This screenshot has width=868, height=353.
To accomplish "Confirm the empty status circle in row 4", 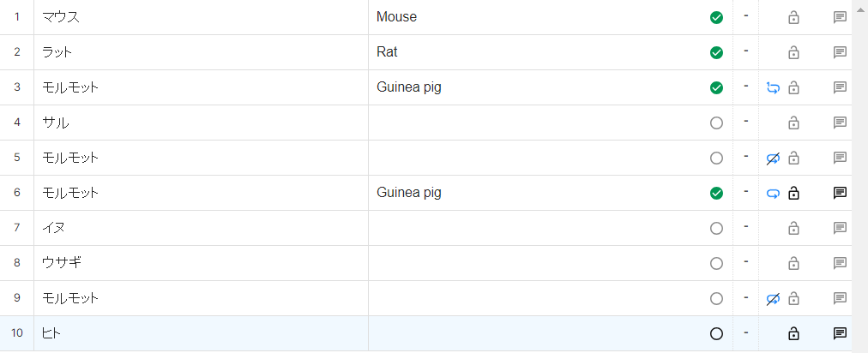I will [x=717, y=123].
